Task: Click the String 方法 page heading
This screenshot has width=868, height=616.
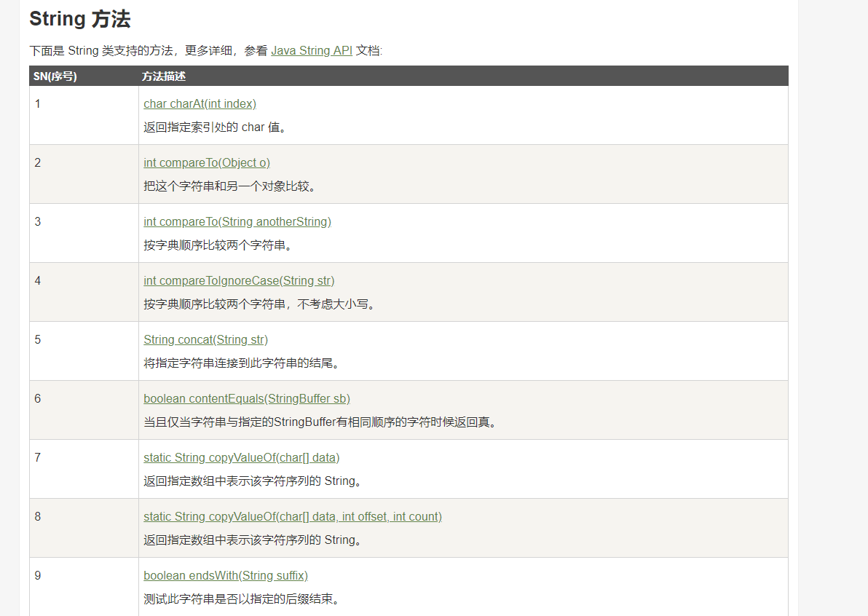Action: click(80, 19)
